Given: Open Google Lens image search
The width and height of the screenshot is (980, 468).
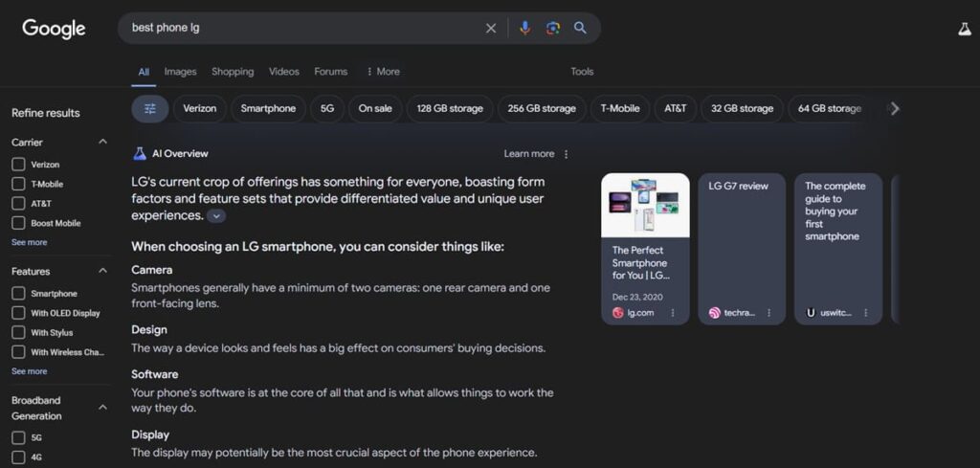Looking at the screenshot, I should tap(552, 28).
